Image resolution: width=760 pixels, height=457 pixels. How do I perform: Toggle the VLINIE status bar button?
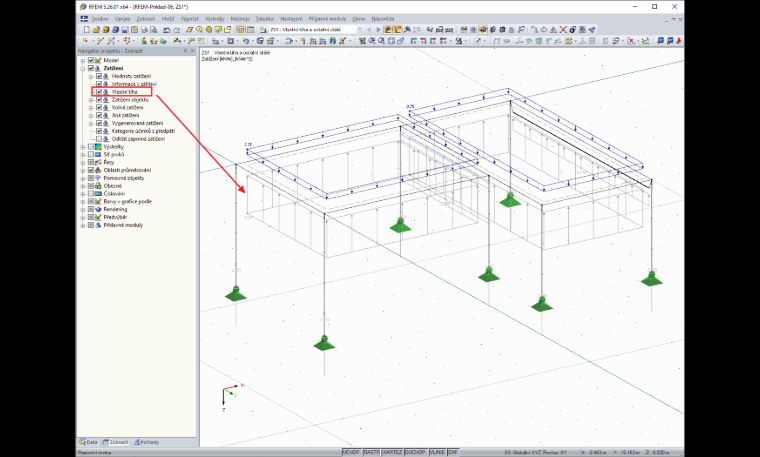[x=437, y=452]
